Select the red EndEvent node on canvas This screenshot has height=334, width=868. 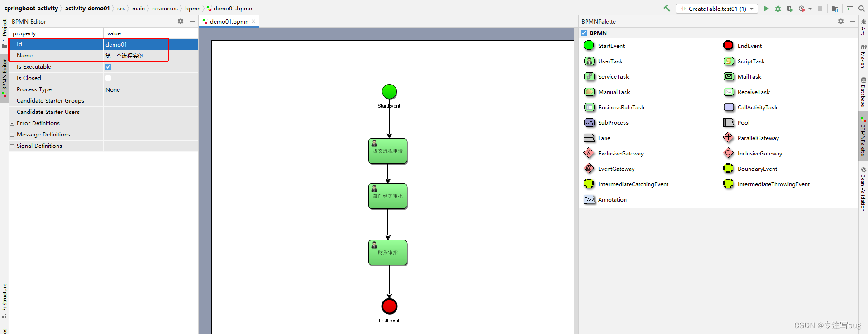point(389,306)
